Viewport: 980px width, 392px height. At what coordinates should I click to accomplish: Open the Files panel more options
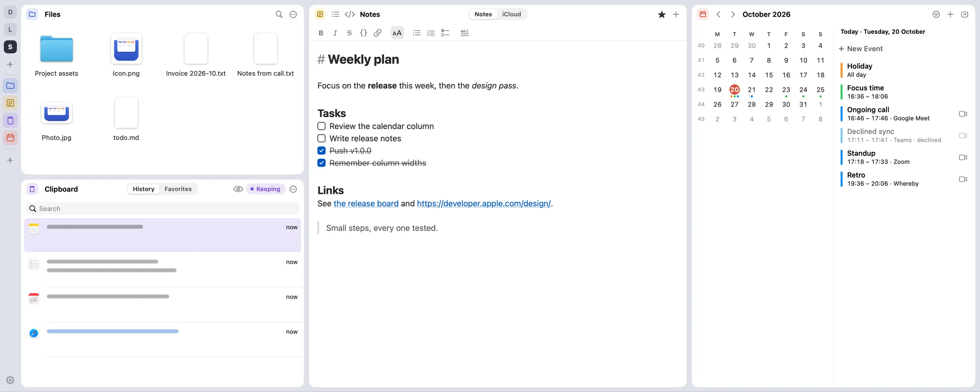point(293,14)
